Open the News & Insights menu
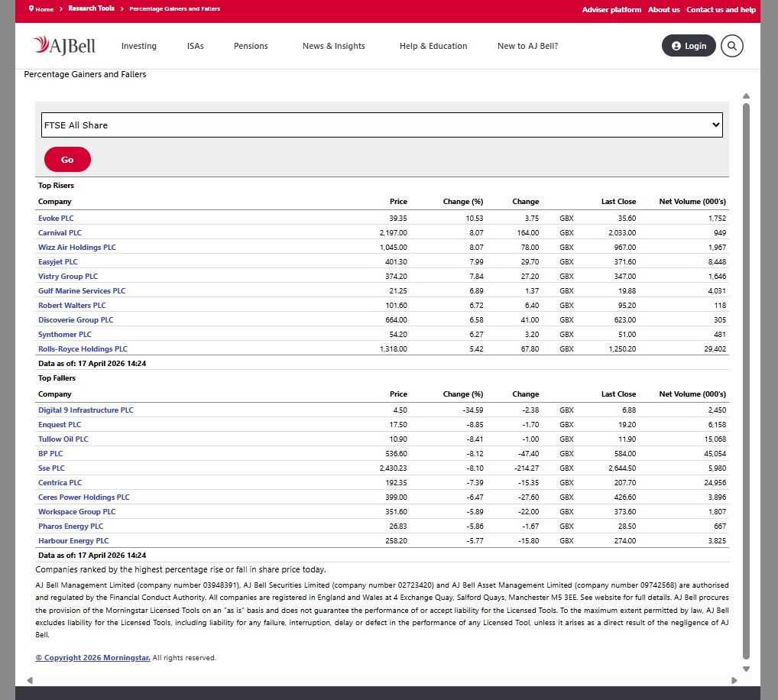778x700 pixels. point(333,46)
